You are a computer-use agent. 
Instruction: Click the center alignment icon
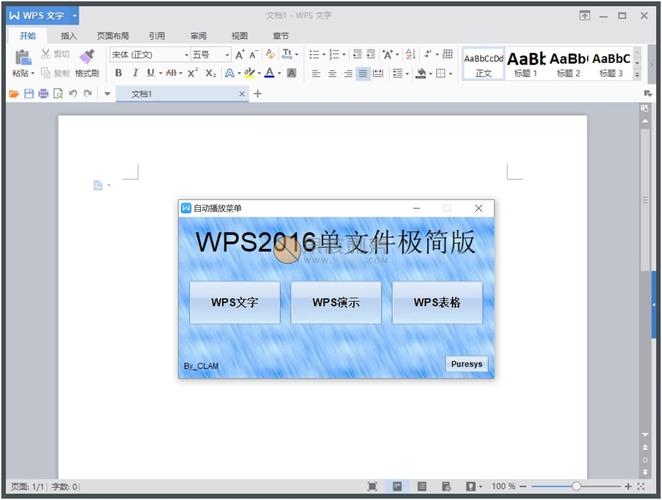(x=332, y=73)
